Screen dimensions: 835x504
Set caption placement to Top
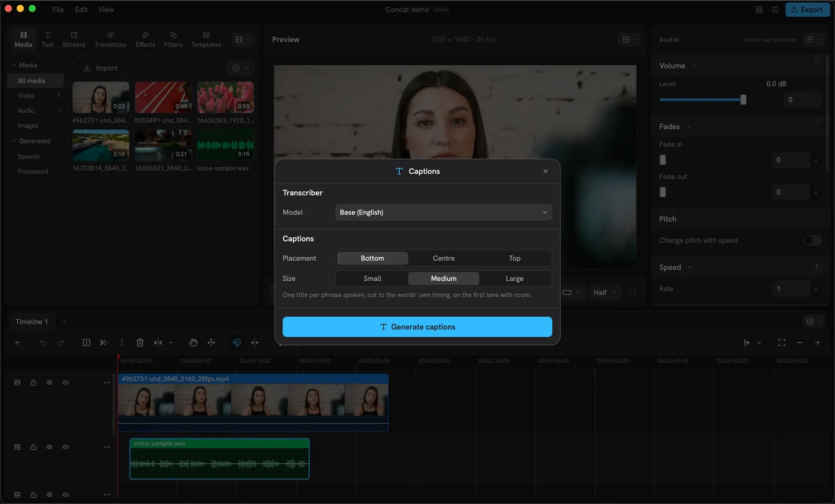click(515, 258)
